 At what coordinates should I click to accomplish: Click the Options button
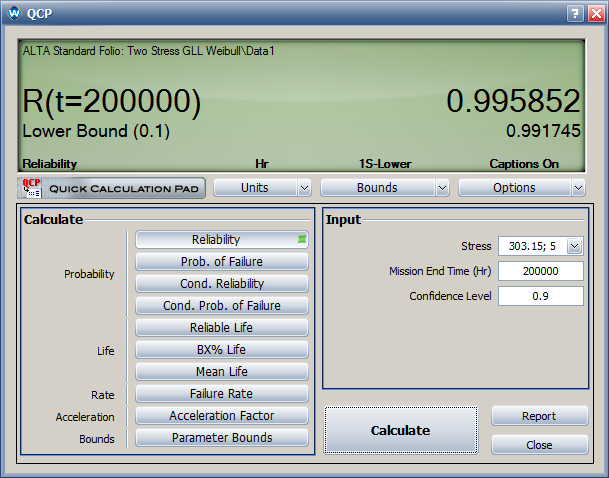[514, 188]
